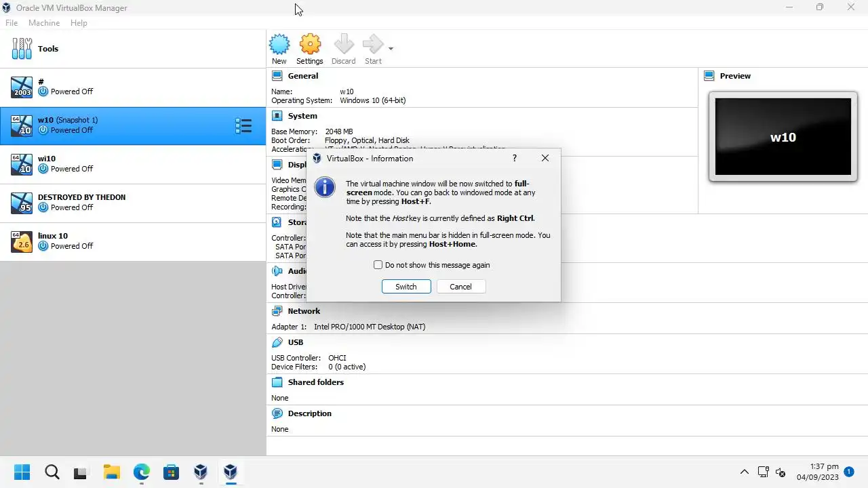Screen dimensions: 868x488
Task: Click the Storage section icon
Action: click(x=277, y=222)
